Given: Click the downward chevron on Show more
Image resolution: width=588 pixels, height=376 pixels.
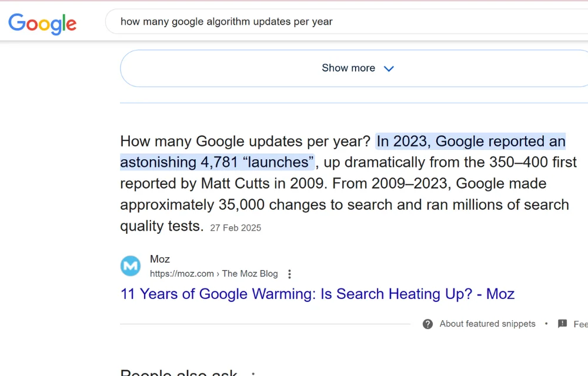Looking at the screenshot, I should point(388,68).
